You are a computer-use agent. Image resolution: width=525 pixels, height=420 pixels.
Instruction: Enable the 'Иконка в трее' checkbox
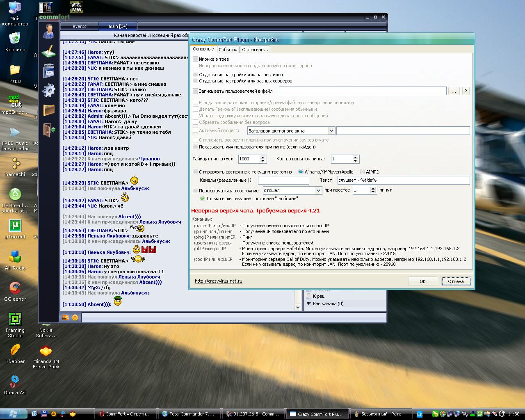click(196, 59)
